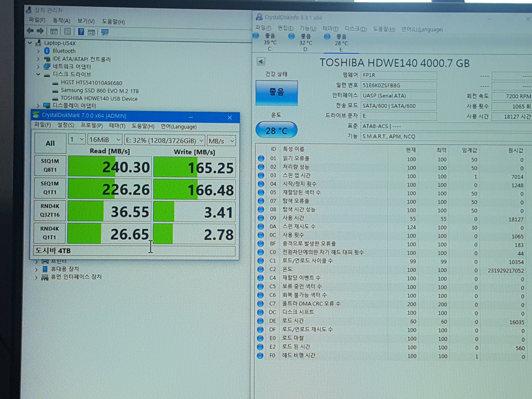Click the monitor scan hardware toolbar icon

tap(105, 32)
